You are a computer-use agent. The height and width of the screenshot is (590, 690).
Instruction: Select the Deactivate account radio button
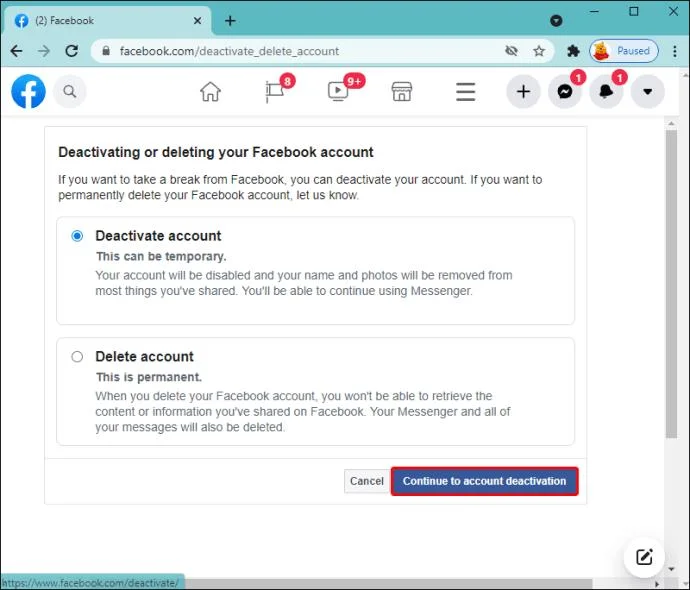pos(77,236)
